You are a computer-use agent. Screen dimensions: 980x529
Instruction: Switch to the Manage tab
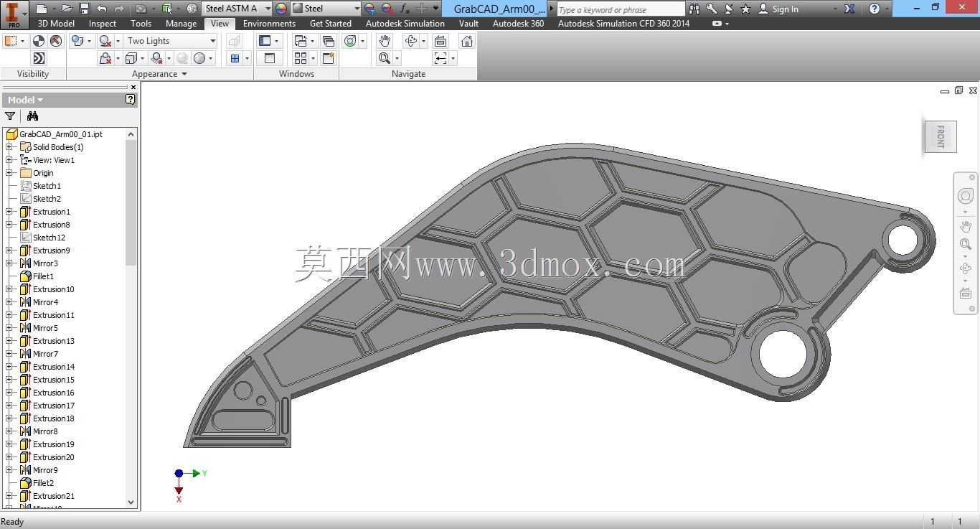181,24
